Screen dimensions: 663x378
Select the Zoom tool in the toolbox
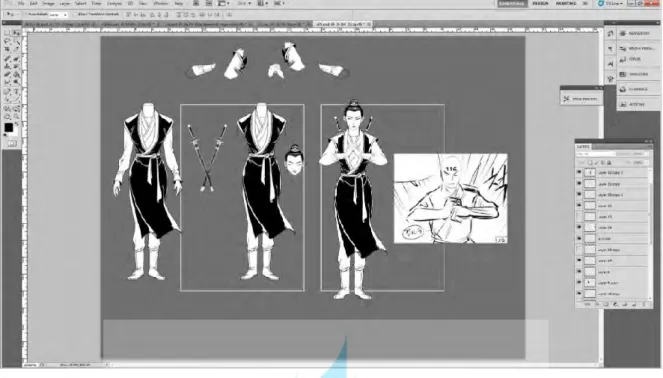(x=16, y=117)
